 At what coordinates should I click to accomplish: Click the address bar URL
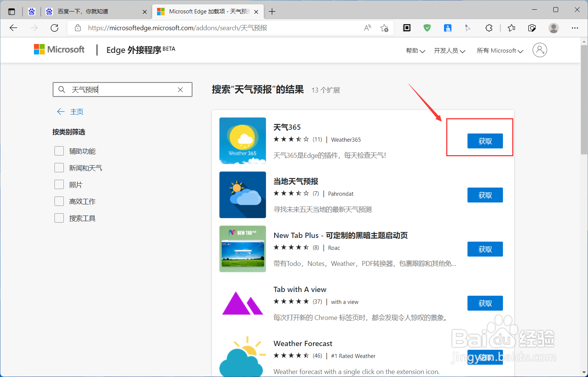[x=178, y=28]
